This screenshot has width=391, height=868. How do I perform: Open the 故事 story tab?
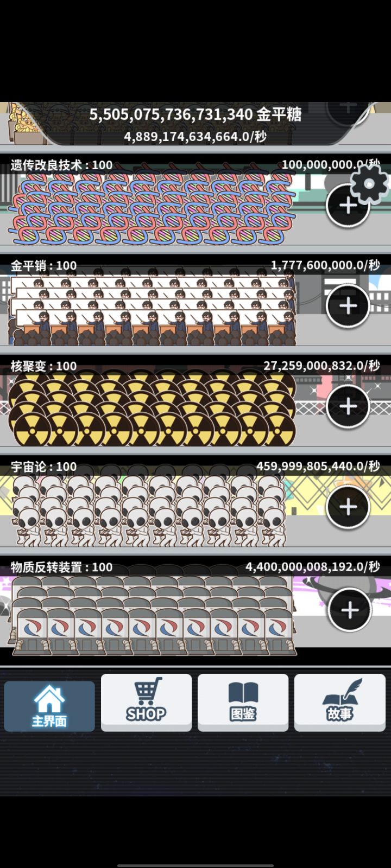(x=339, y=702)
